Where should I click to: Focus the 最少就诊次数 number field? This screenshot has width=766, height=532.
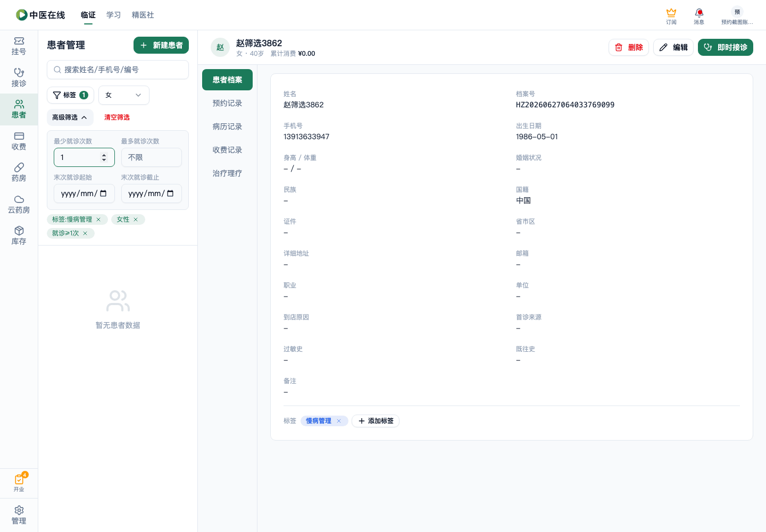click(84, 157)
